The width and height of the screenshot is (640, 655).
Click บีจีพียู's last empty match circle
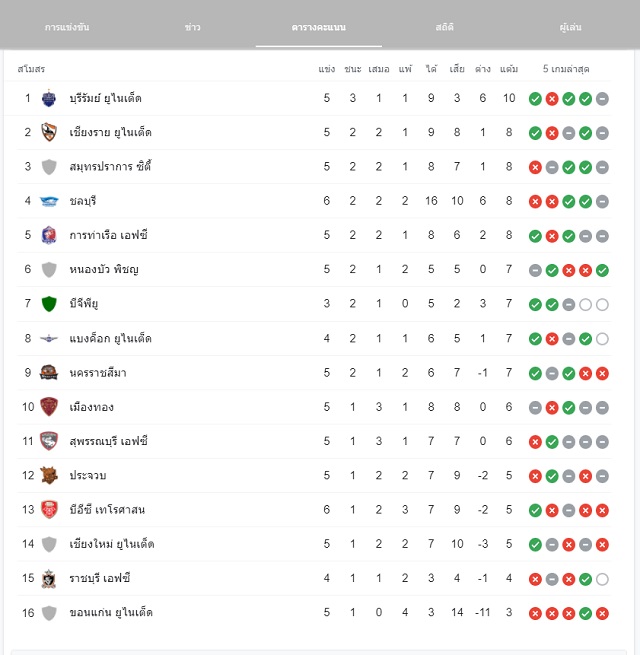pyautogui.click(x=602, y=305)
